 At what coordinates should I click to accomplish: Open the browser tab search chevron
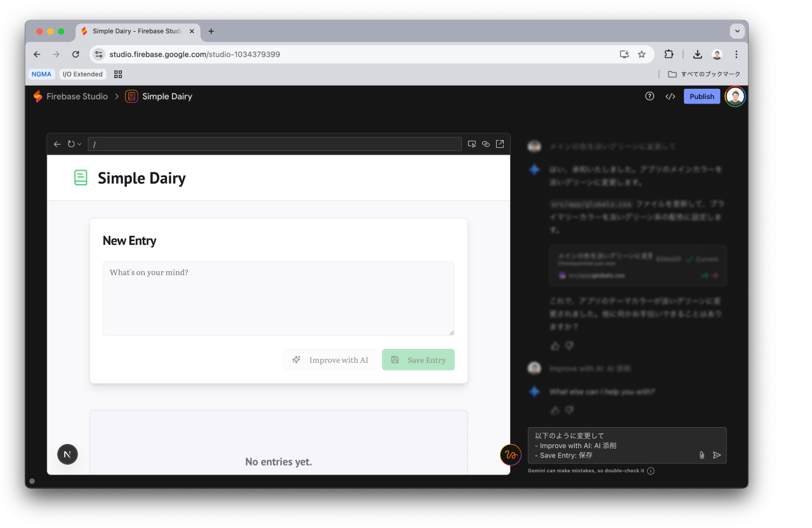pos(737,30)
